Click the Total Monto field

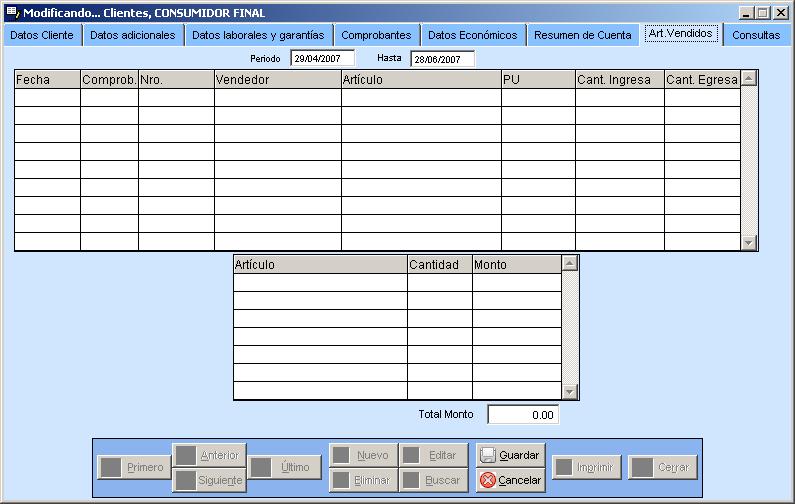click(522, 414)
